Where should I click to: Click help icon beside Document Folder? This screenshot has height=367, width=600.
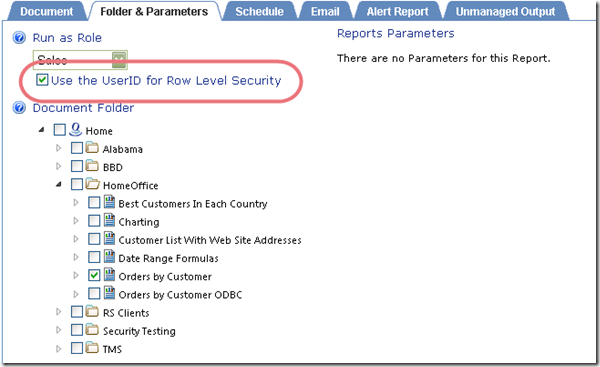tap(19, 108)
